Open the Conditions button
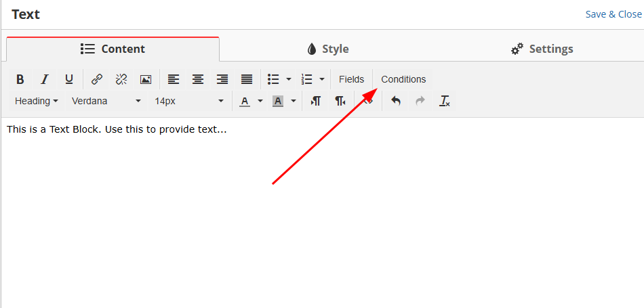This screenshot has height=308, width=644. point(404,79)
